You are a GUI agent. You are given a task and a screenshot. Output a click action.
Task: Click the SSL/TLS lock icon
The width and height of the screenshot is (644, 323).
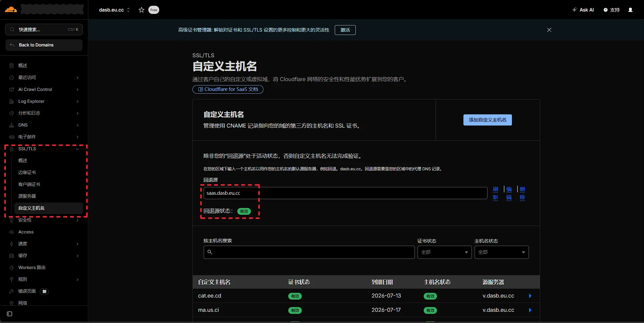pyautogui.click(x=12, y=149)
